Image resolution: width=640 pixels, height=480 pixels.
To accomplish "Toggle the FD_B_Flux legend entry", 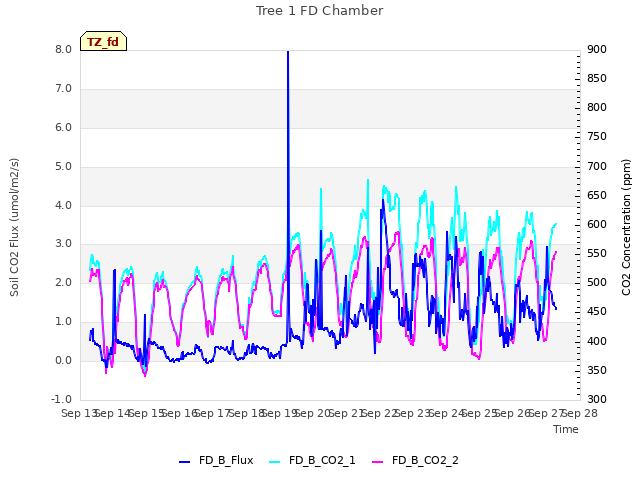I will pos(216,461).
